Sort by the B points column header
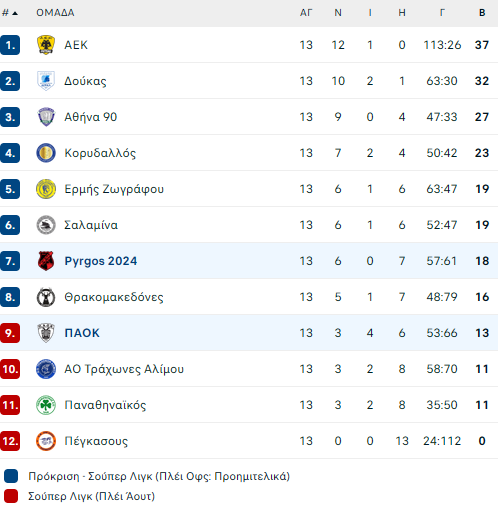 [482, 13]
